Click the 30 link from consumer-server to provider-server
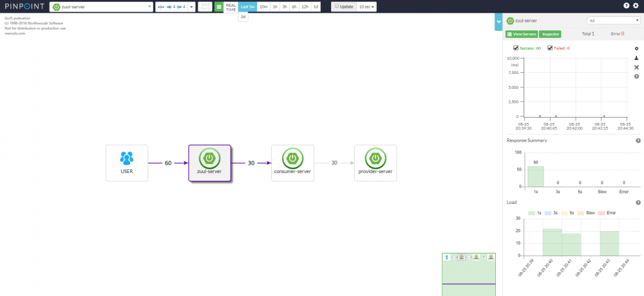This screenshot has width=644, height=296. click(x=334, y=163)
